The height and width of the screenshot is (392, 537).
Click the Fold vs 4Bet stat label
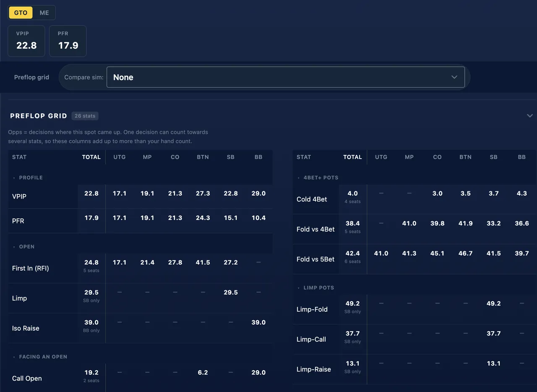pos(315,229)
